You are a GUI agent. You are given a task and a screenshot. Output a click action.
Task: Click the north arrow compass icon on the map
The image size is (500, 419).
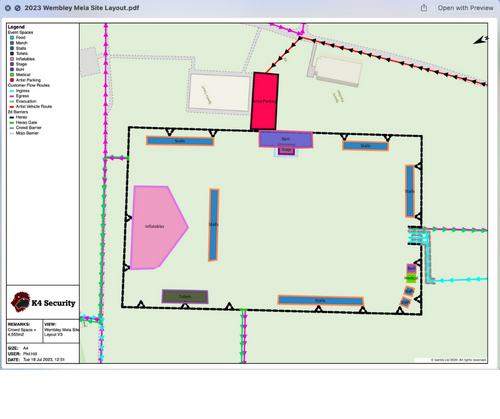(x=480, y=40)
